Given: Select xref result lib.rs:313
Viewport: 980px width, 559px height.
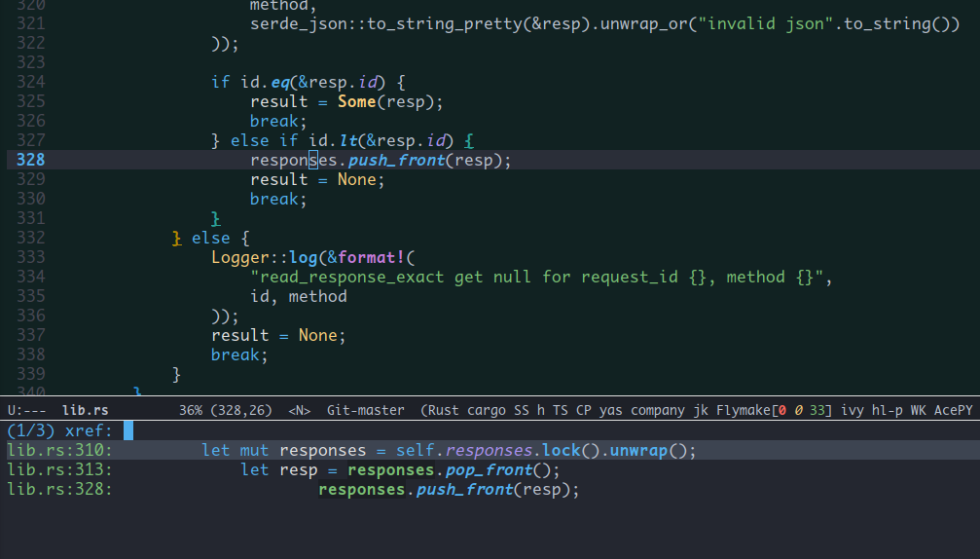Looking at the screenshot, I should click(490, 469).
